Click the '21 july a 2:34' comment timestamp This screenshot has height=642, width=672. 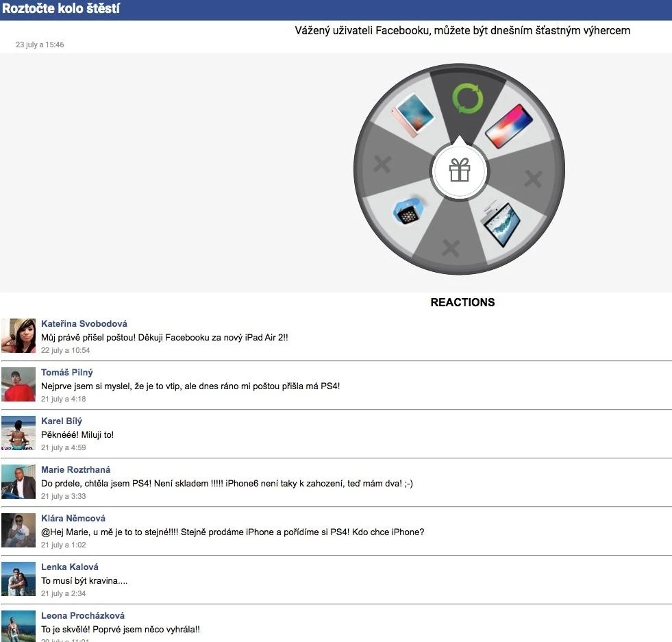[x=64, y=593]
